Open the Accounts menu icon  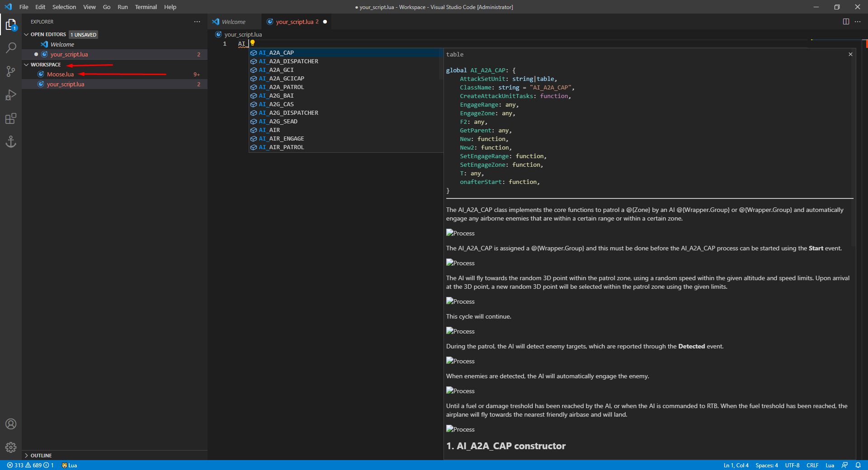tap(11, 424)
